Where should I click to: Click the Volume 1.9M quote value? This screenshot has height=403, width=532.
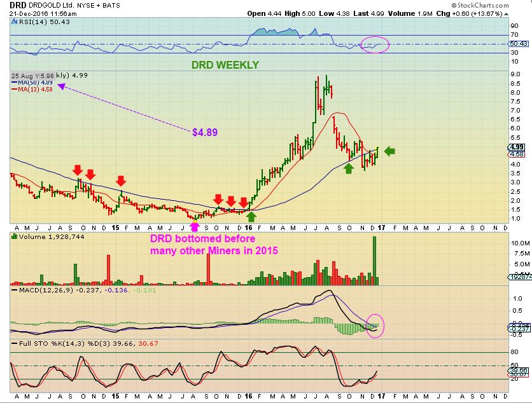(x=410, y=13)
